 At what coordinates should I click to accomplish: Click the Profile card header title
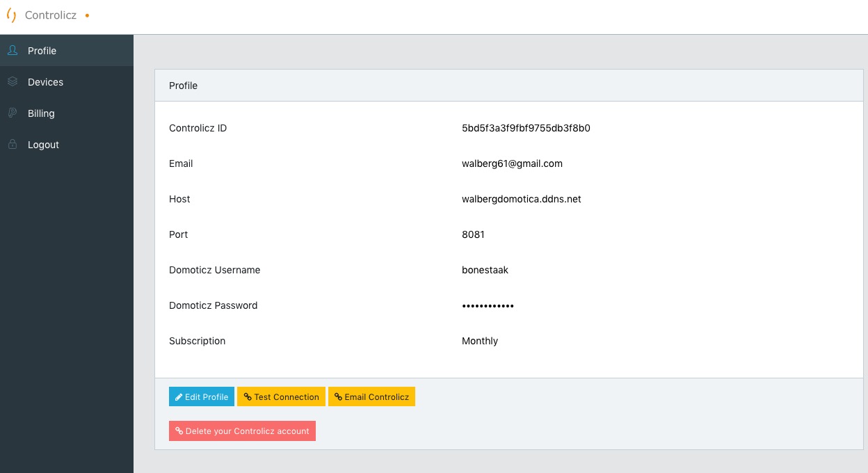pos(183,86)
